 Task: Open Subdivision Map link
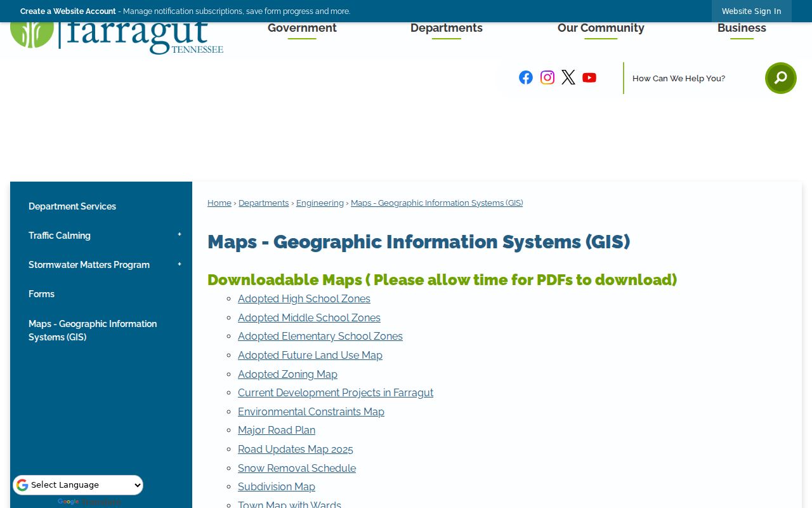point(277,486)
